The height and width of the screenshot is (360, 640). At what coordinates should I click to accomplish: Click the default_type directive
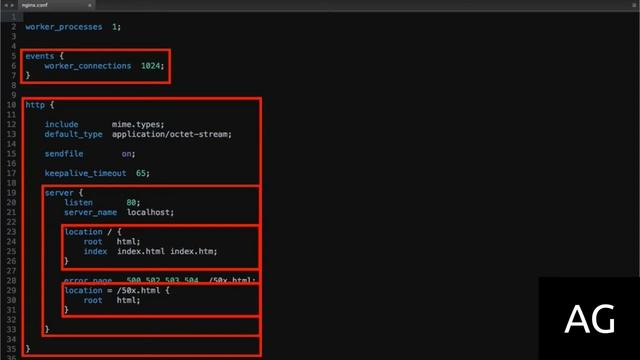tap(73, 134)
